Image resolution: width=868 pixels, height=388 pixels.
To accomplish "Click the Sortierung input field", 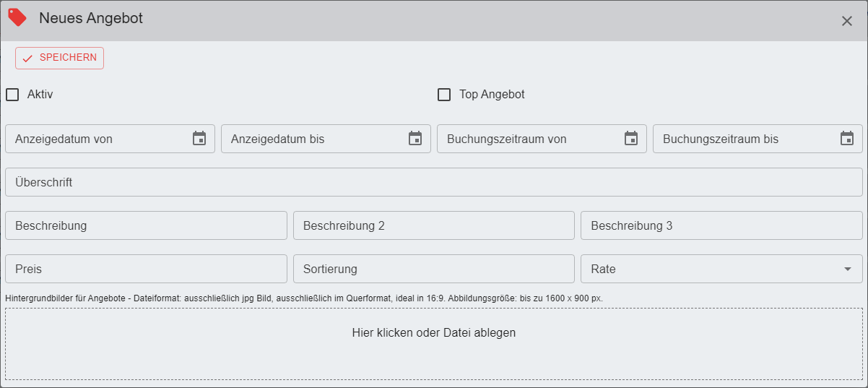I will [x=433, y=269].
